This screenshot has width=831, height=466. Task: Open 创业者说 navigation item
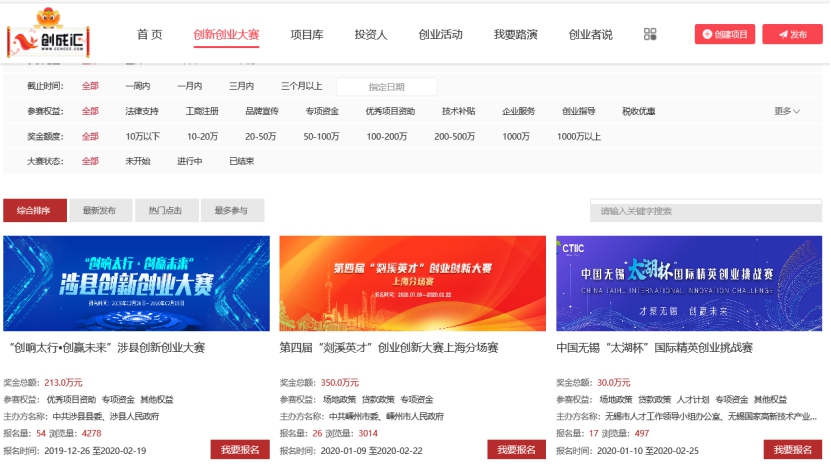pos(590,34)
